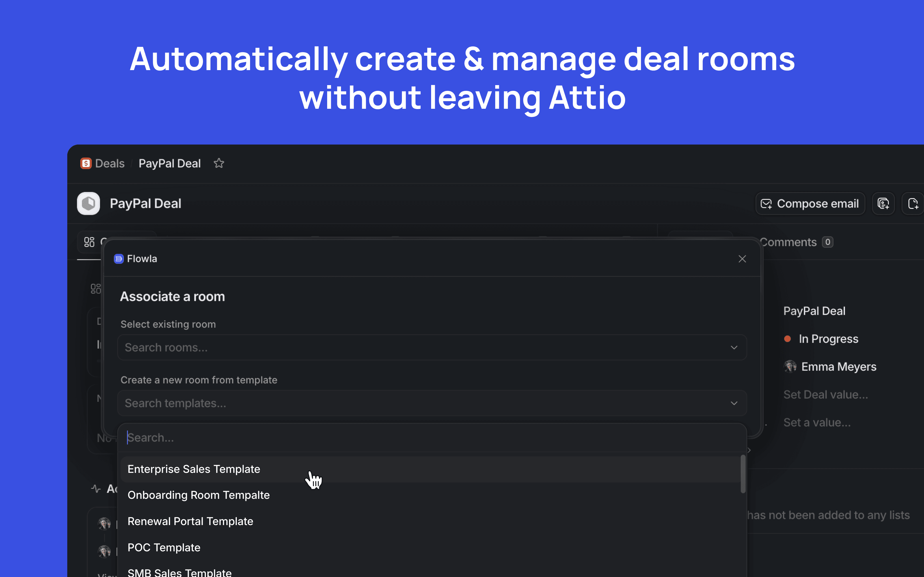Click the Flowla app icon
924x577 pixels.
119,259
